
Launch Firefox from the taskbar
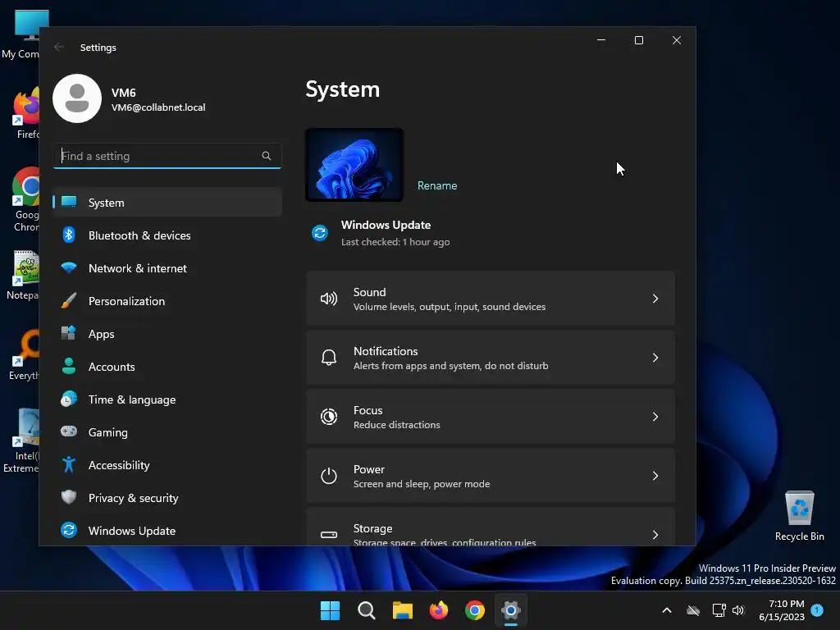pos(439,610)
